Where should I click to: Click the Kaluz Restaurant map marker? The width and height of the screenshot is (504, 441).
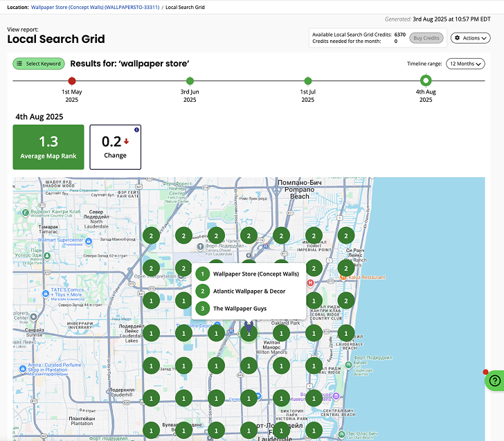click(x=334, y=277)
